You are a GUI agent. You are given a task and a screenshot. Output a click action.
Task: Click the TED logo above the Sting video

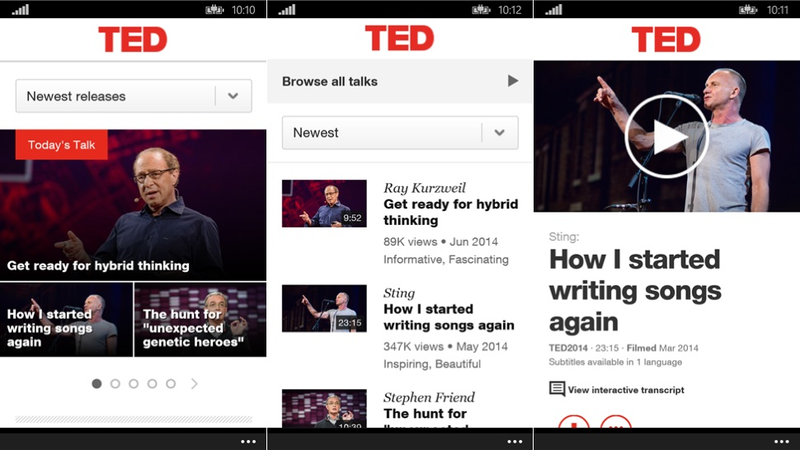pyautogui.click(x=666, y=39)
